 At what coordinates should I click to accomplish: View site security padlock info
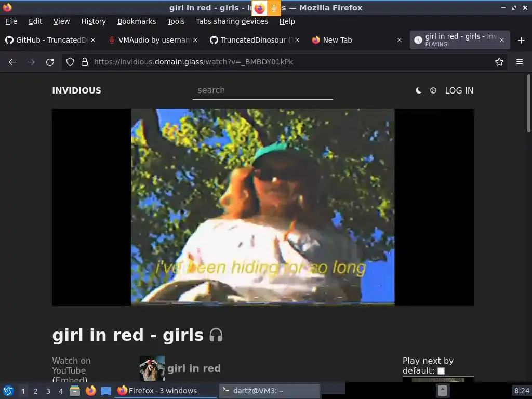pos(85,62)
